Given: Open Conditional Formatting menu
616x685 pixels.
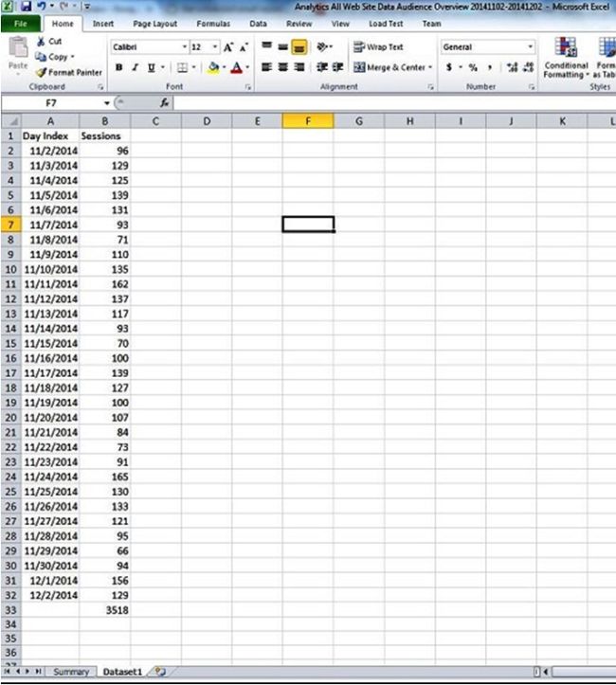Looking at the screenshot, I should (x=566, y=58).
